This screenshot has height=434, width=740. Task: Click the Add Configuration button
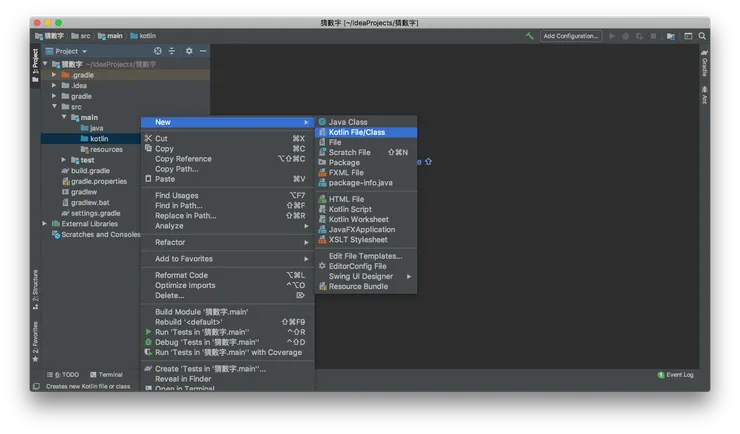coord(570,36)
